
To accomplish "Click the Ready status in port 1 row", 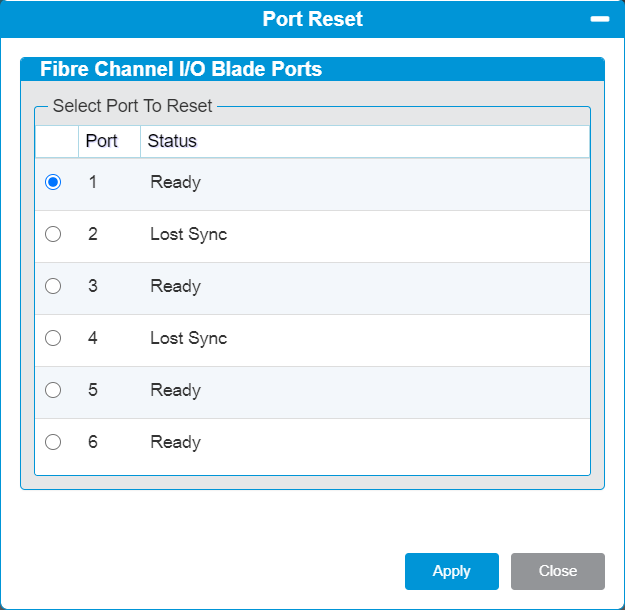I will point(175,183).
